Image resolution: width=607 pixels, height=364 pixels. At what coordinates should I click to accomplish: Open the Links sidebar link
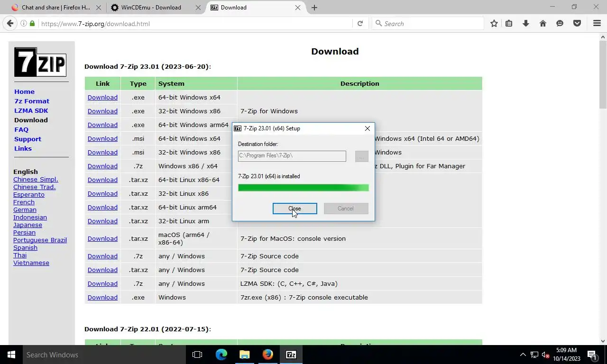click(x=23, y=148)
